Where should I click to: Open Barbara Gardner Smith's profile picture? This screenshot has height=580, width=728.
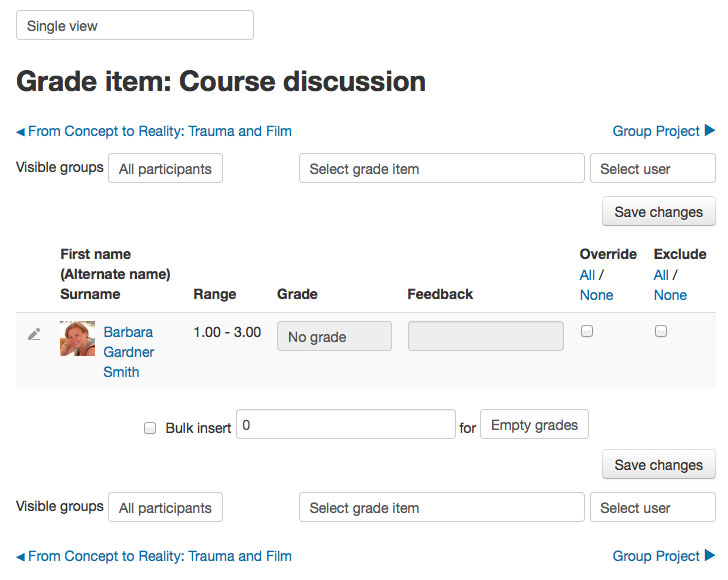tap(78, 339)
